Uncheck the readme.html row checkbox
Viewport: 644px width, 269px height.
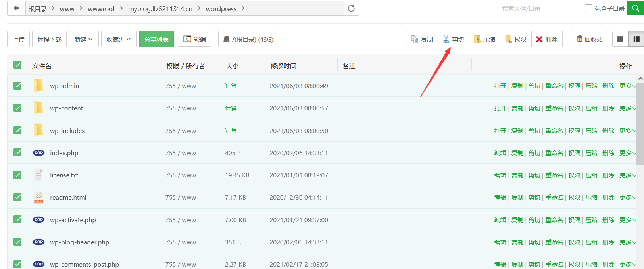[x=17, y=197]
